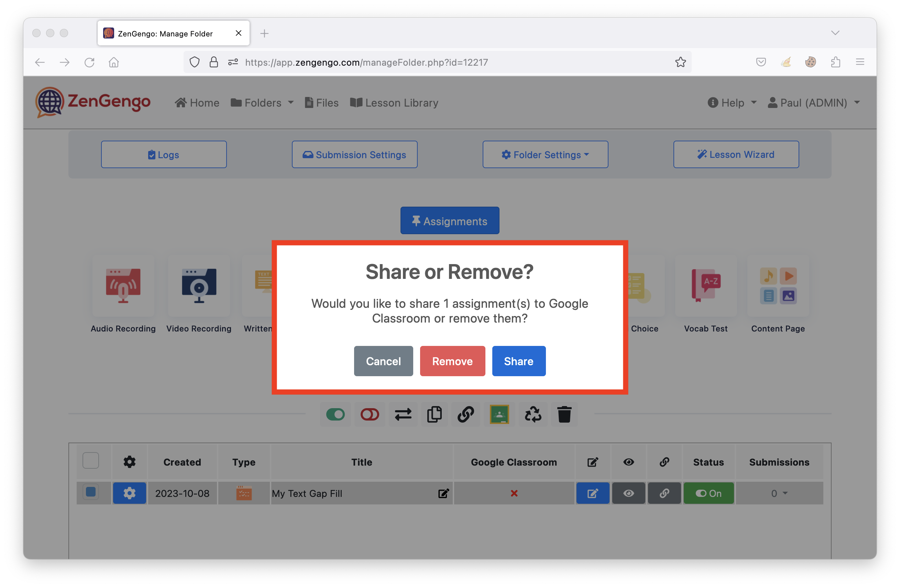Click the recycle icon in toolbar
The image size is (900, 588).
tap(533, 414)
